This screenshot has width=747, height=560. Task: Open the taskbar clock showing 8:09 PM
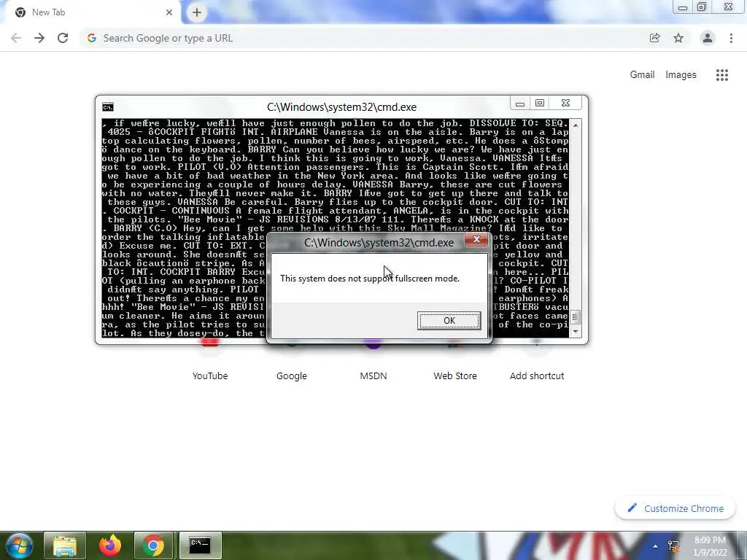click(710, 546)
